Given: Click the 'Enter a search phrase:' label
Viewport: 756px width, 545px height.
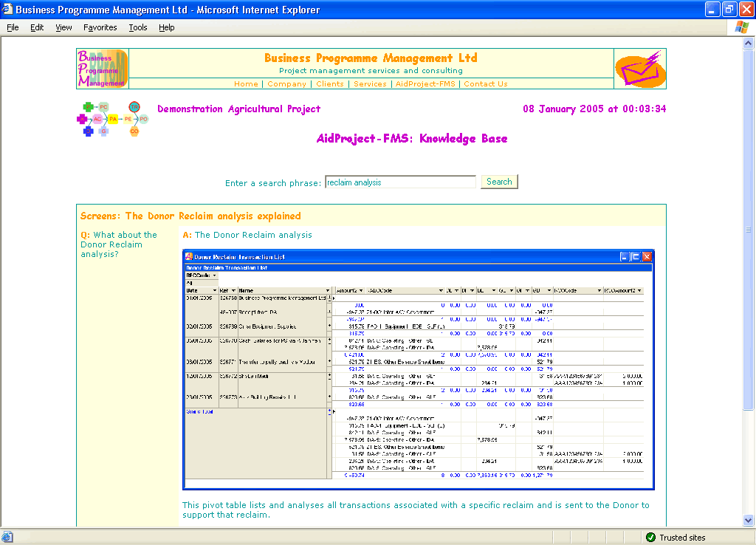Looking at the screenshot, I should tap(273, 183).
